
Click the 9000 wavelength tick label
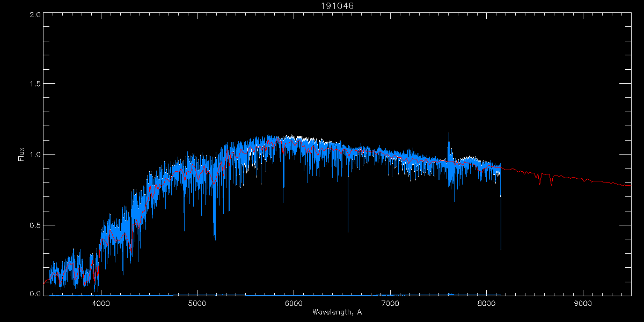click(x=583, y=303)
